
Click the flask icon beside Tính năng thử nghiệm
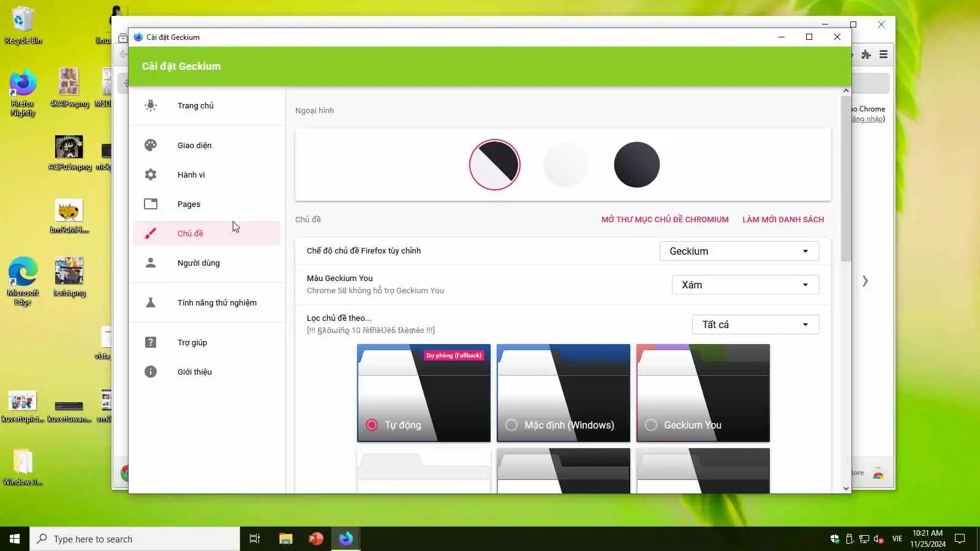coord(151,302)
